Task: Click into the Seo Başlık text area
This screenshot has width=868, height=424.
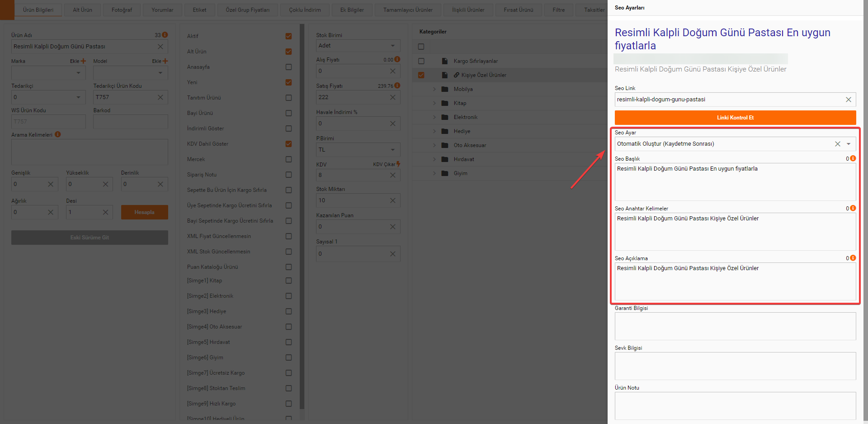Action: pyautogui.click(x=735, y=182)
